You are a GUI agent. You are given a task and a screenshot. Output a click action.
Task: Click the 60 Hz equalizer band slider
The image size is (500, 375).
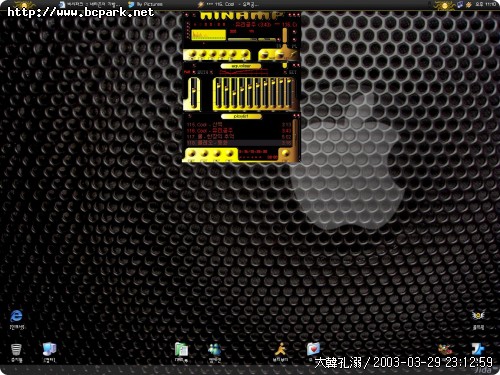click(x=219, y=93)
